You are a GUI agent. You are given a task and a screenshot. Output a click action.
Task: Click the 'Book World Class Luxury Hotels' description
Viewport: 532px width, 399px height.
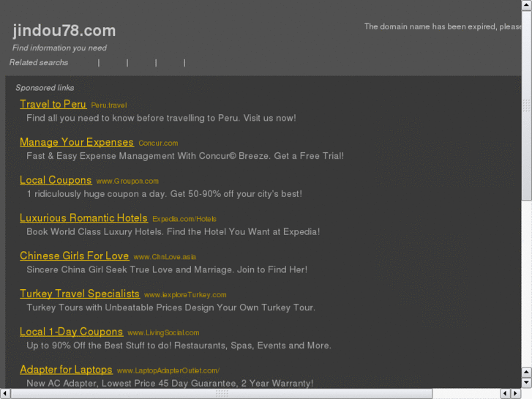173,232
